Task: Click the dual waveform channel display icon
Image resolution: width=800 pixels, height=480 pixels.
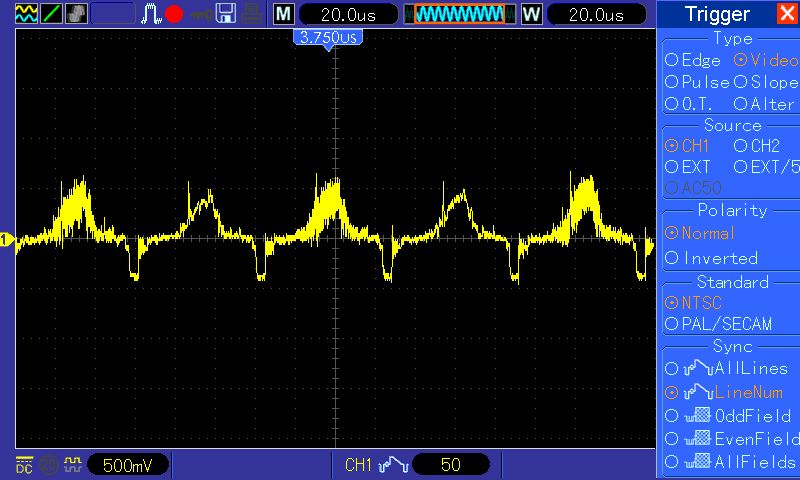Action: 26,14
